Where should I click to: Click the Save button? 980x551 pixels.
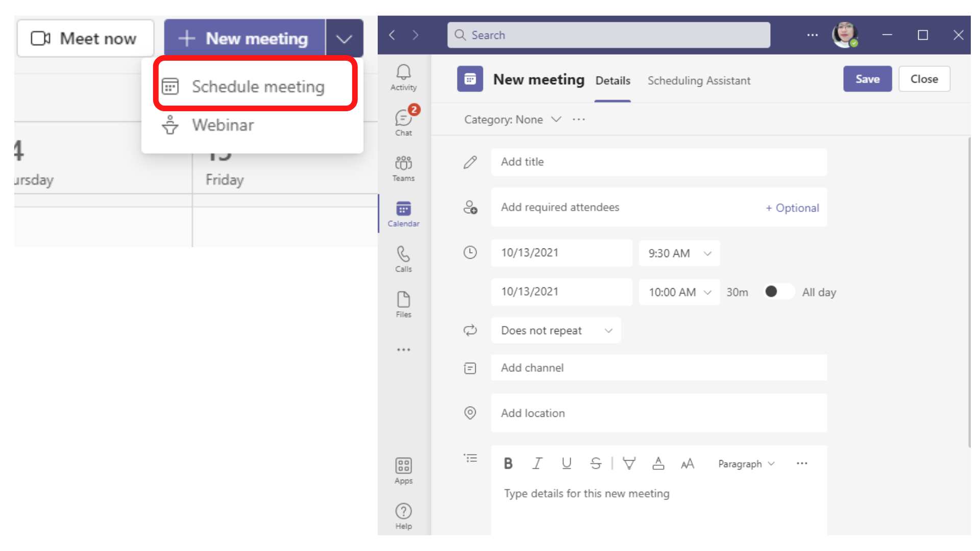click(867, 79)
